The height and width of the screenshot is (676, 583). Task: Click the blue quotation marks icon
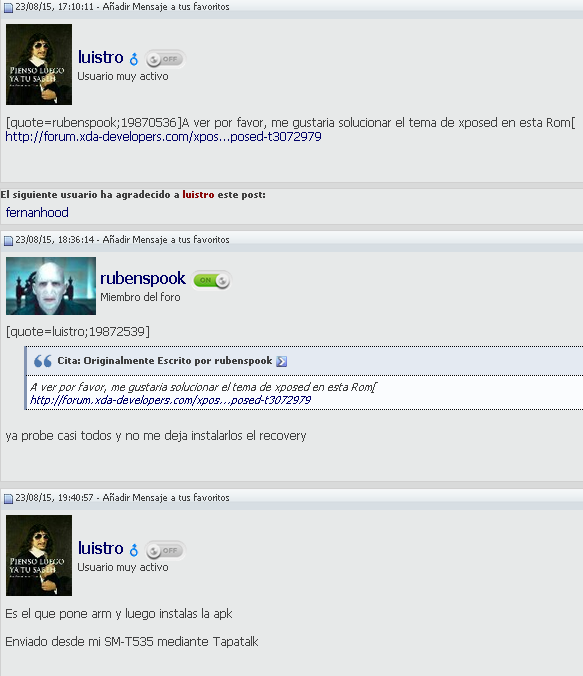tap(43, 361)
